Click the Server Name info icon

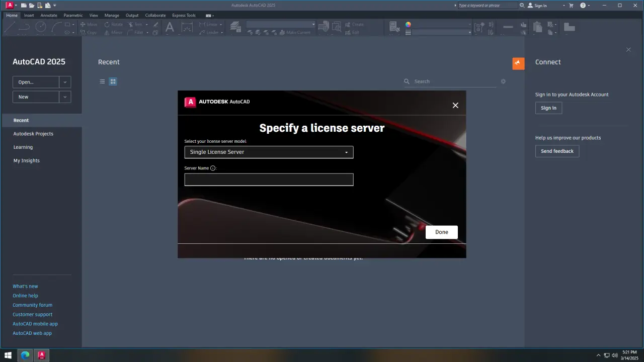point(213,168)
